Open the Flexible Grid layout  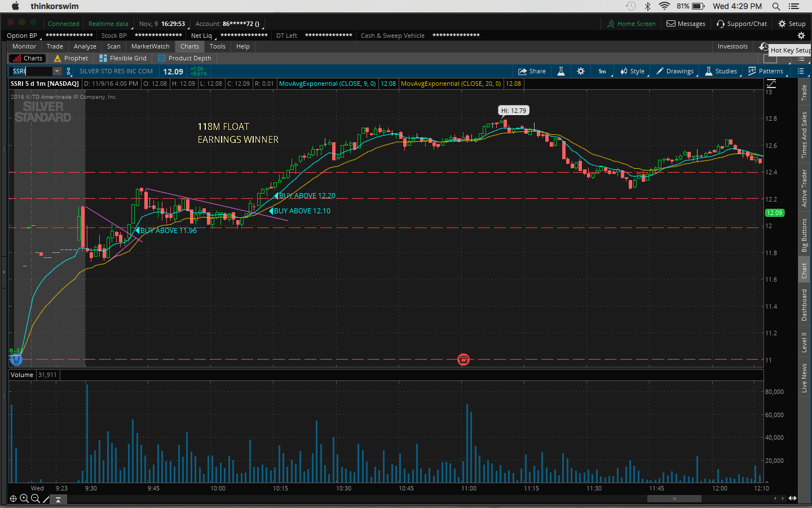pyautogui.click(x=123, y=58)
